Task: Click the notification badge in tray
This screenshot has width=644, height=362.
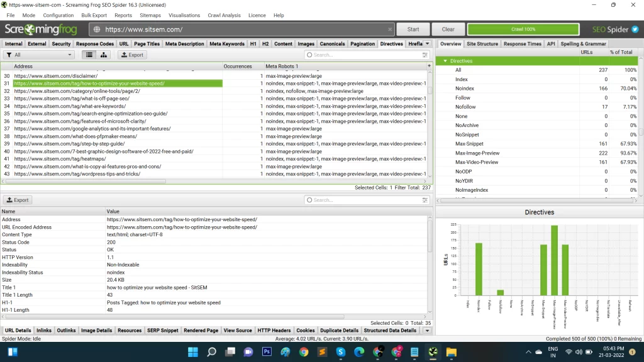Action: tap(633, 352)
